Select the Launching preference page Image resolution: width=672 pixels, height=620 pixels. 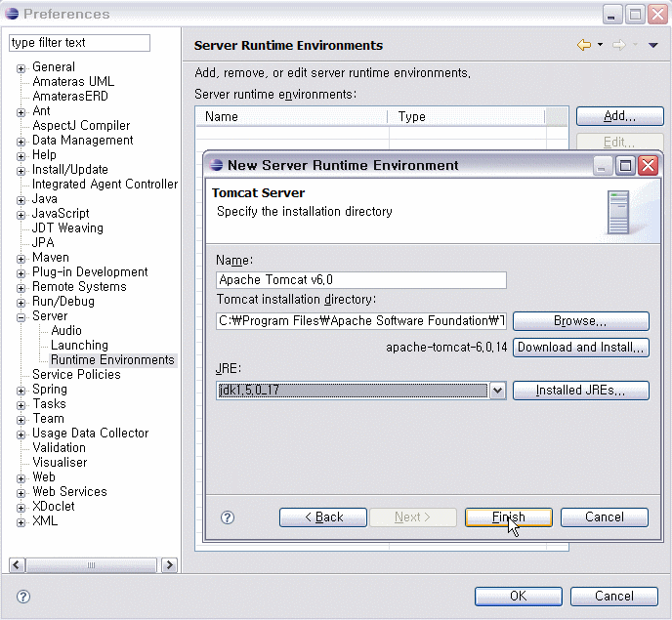79,346
